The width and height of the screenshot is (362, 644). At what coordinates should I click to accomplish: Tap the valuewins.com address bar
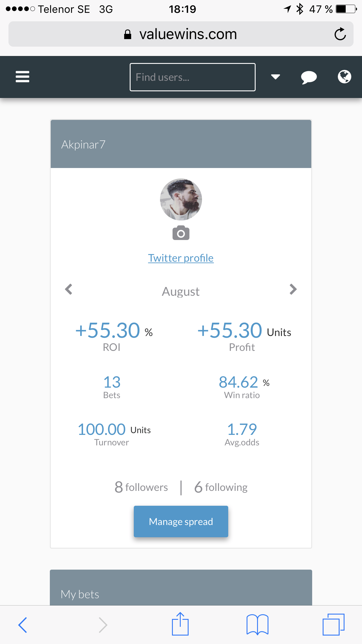point(181,34)
